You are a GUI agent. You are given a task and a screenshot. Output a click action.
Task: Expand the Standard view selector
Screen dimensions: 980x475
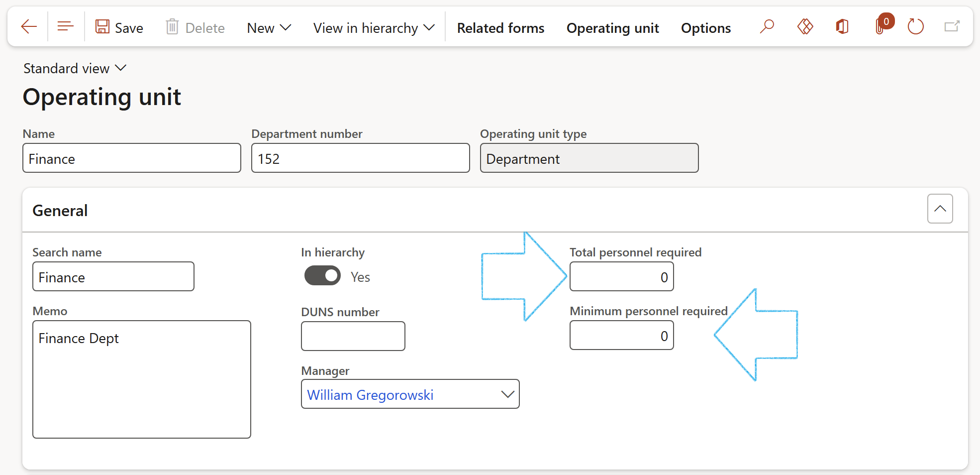pos(75,68)
